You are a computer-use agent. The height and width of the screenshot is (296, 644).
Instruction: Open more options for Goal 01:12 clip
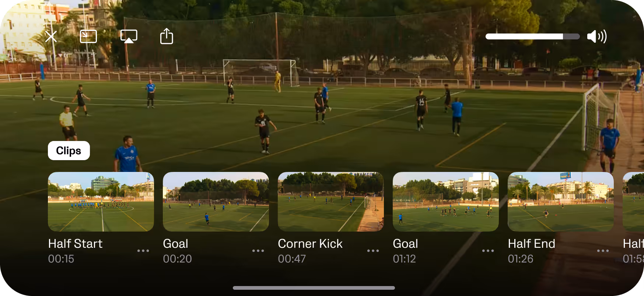click(x=488, y=251)
